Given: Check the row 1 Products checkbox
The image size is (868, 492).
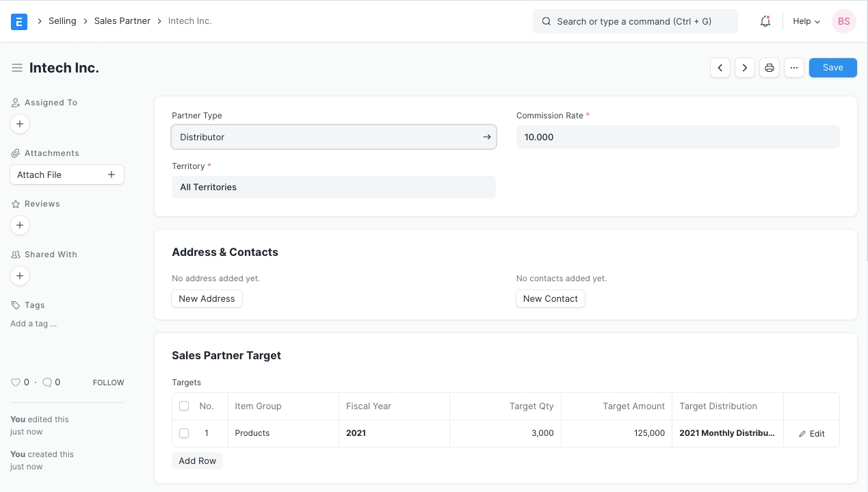Looking at the screenshot, I should [184, 433].
